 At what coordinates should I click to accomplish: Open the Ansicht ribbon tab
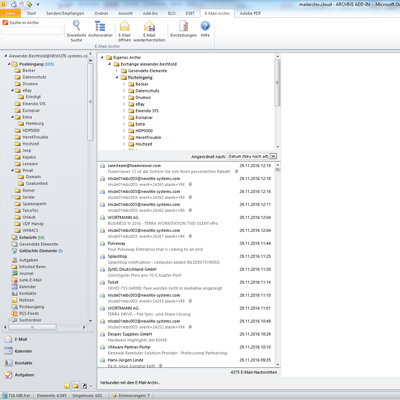125,13
